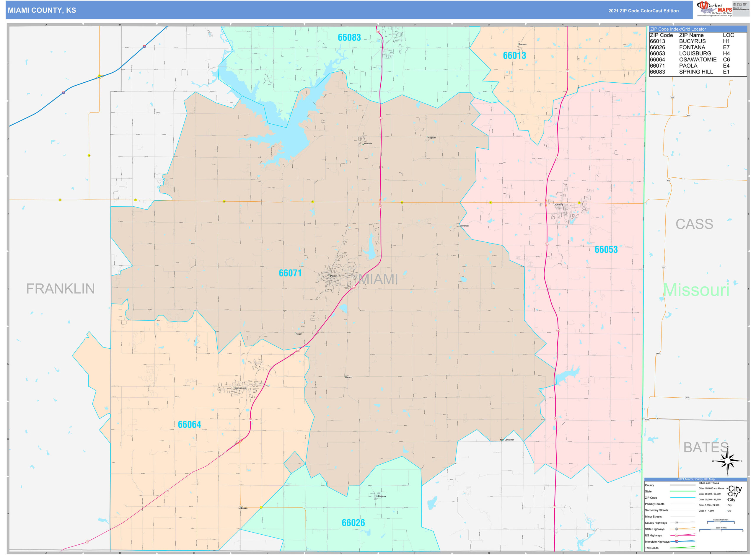
Task: Click the 2021 ZIP Code ColorCast Edition text
Action: pyautogui.click(x=643, y=11)
